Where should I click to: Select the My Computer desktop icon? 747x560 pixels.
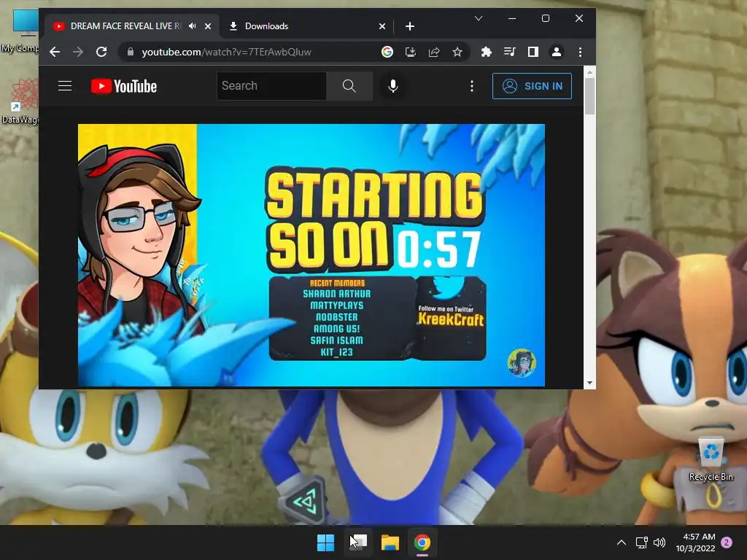pyautogui.click(x=20, y=31)
